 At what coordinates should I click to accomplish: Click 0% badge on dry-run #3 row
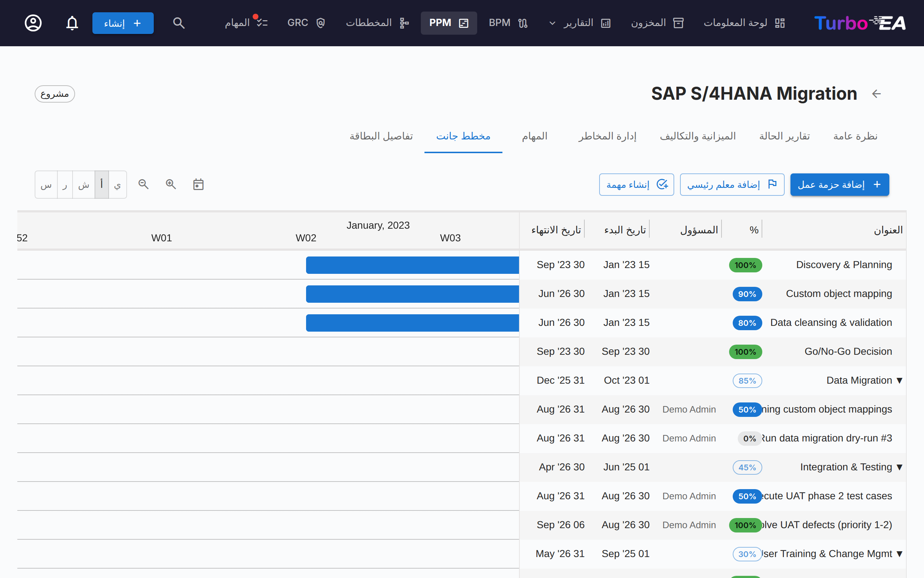point(750,439)
